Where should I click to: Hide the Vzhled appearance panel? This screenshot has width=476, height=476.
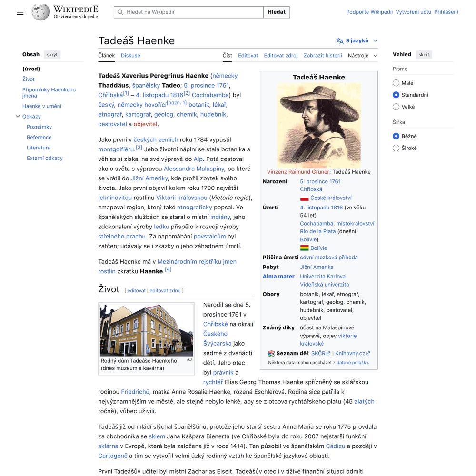coord(424,55)
